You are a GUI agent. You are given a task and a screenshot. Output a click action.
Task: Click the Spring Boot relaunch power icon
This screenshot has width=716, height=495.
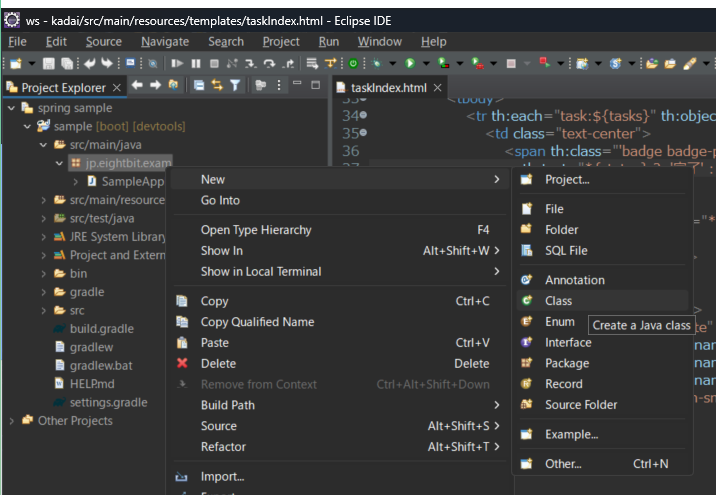(353, 63)
